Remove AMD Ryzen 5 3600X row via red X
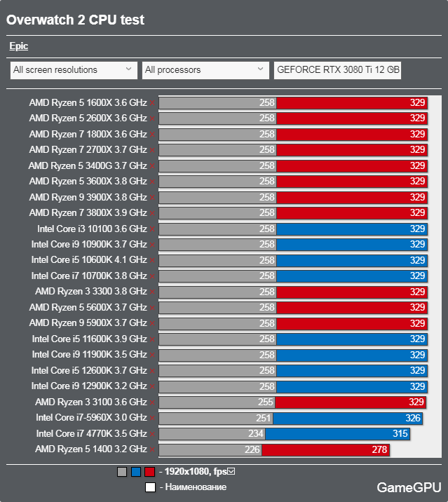This screenshot has height=502, width=448. 152,182
